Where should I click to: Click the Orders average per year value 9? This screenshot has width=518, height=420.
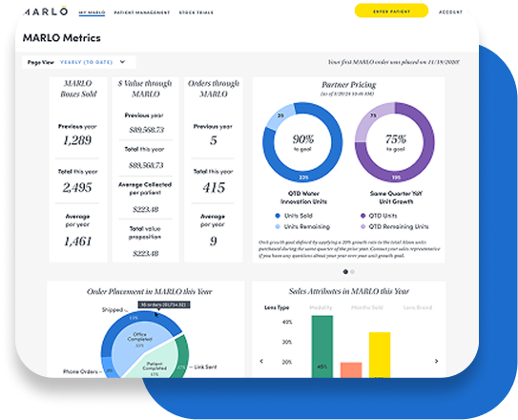[214, 241]
